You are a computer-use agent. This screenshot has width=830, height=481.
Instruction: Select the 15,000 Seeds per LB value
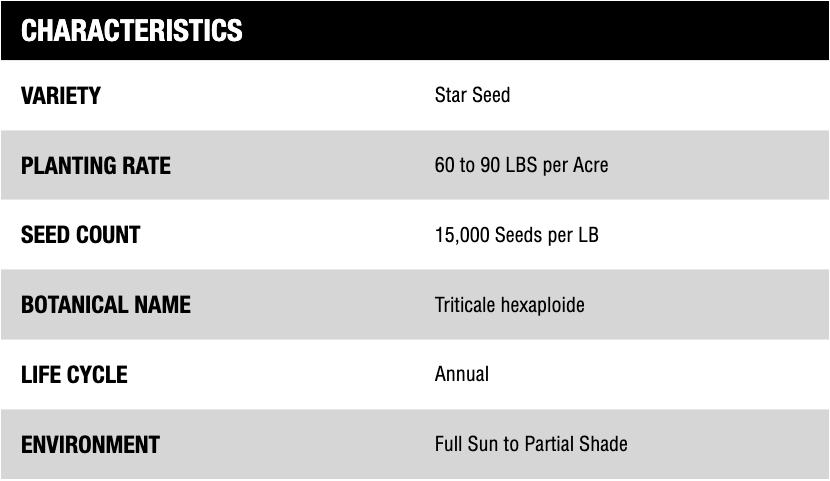click(x=516, y=235)
